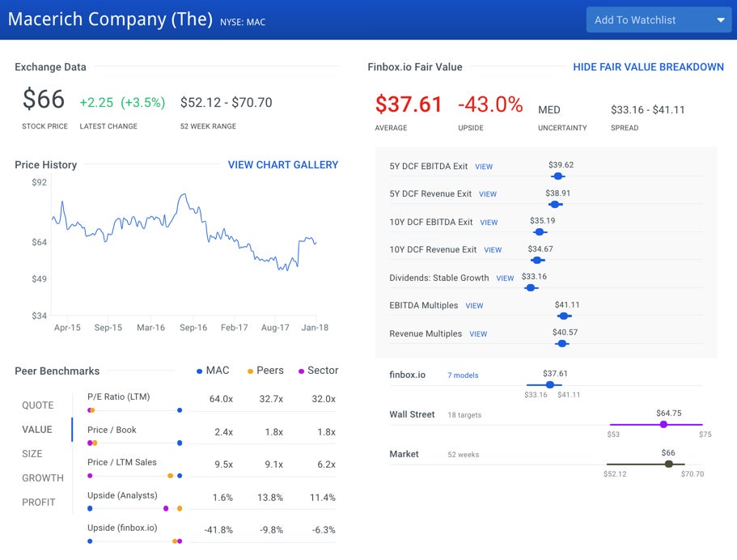Click the Sep-16 axis label on chart

click(x=193, y=328)
